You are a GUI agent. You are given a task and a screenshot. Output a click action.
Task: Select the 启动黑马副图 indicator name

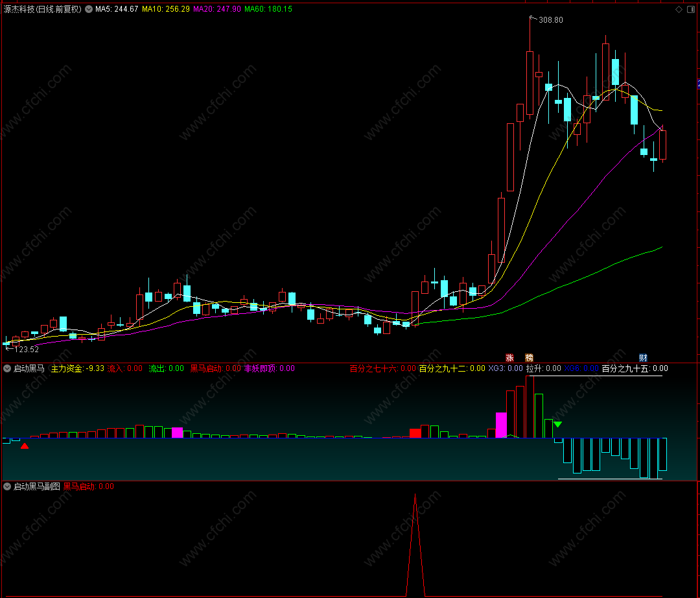click(x=36, y=486)
